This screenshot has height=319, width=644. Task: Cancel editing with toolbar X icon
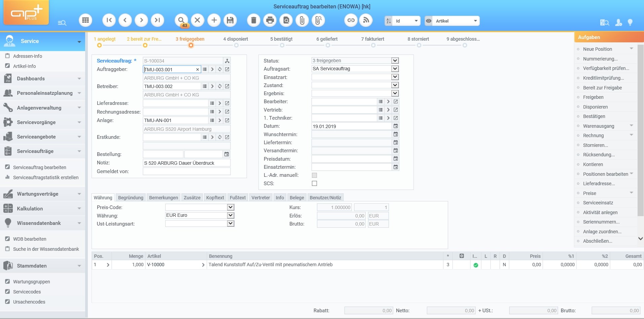coord(198,20)
